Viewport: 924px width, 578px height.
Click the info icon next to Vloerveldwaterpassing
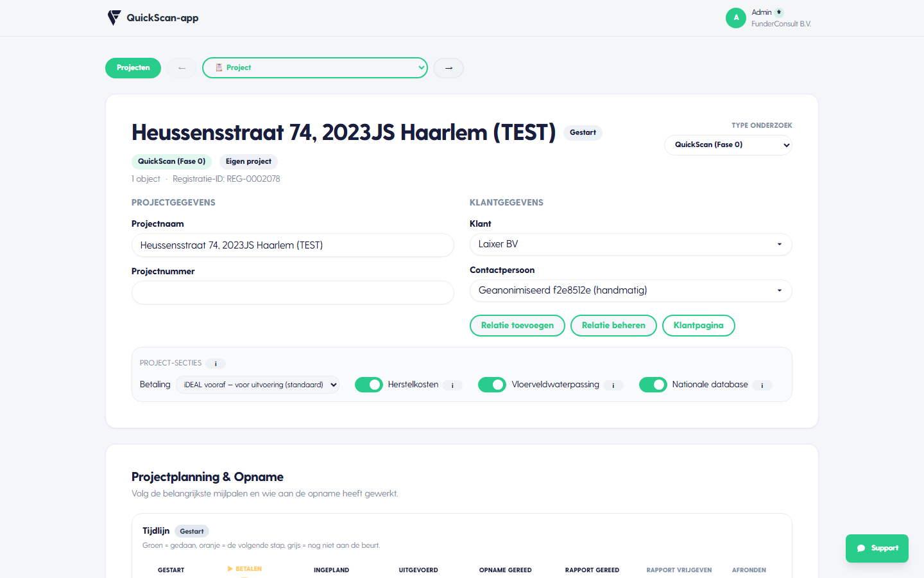pos(613,385)
